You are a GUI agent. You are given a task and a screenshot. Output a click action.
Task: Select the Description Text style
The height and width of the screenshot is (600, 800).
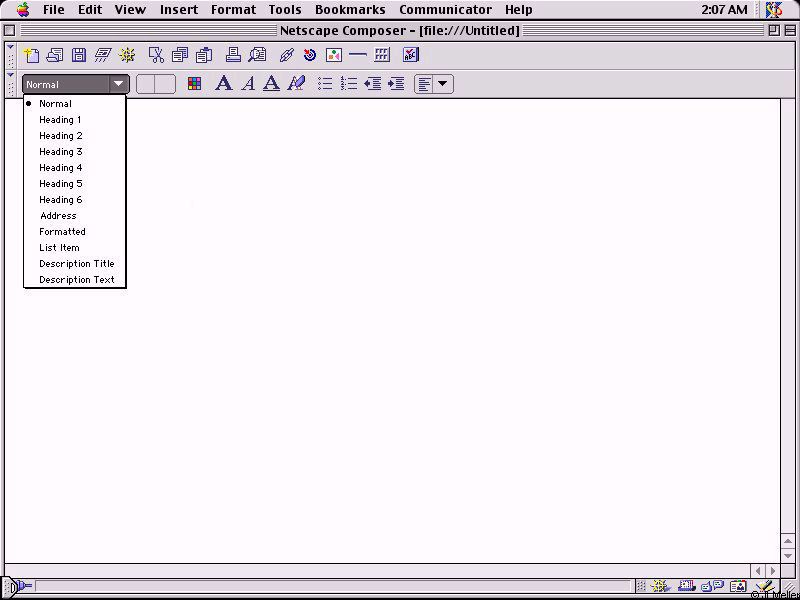(x=74, y=280)
